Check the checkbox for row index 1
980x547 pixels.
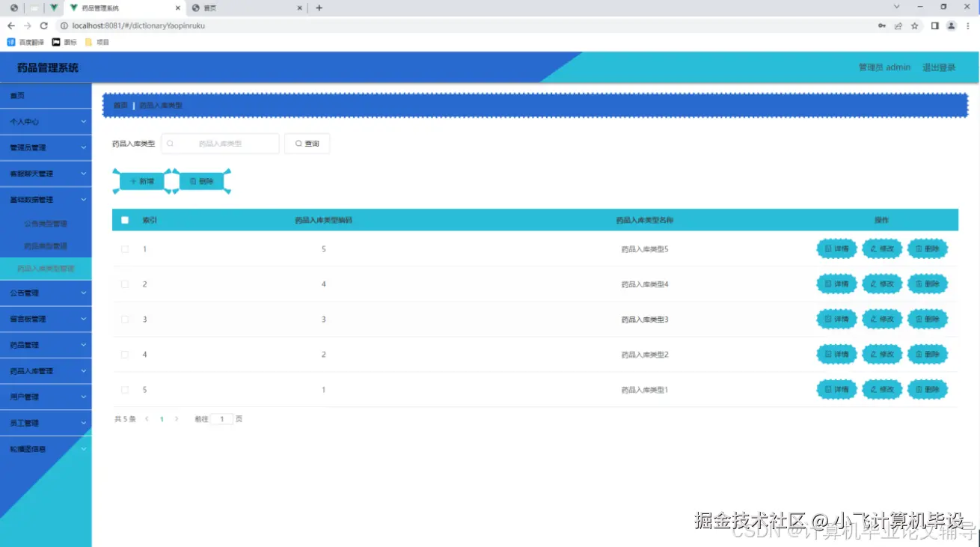[125, 249]
